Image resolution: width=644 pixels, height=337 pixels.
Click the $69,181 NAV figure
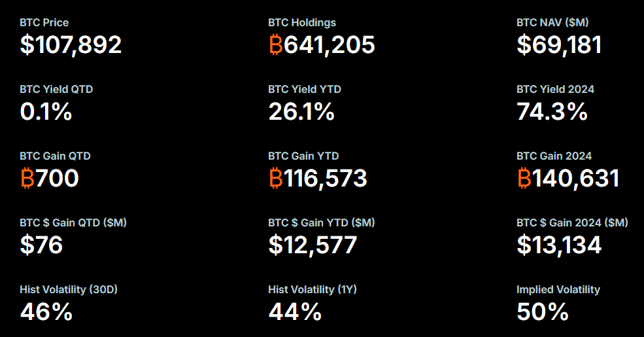click(559, 44)
